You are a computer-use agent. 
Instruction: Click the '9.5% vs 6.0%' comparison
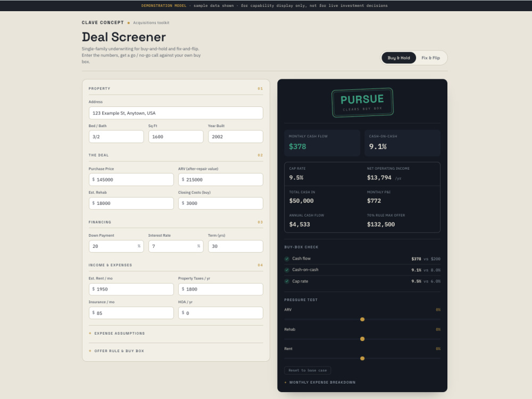pyautogui.click(x=426, y=281)
